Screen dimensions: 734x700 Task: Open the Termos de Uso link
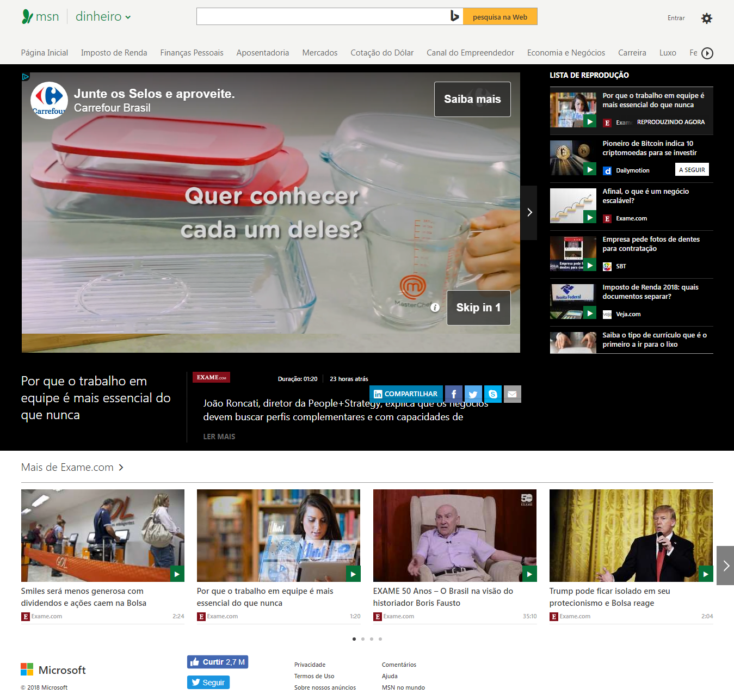point(314,676)
